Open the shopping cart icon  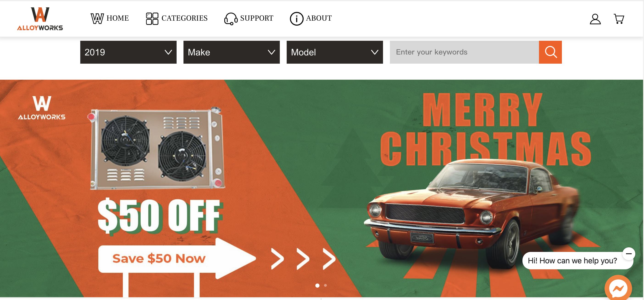coord(619,19)
